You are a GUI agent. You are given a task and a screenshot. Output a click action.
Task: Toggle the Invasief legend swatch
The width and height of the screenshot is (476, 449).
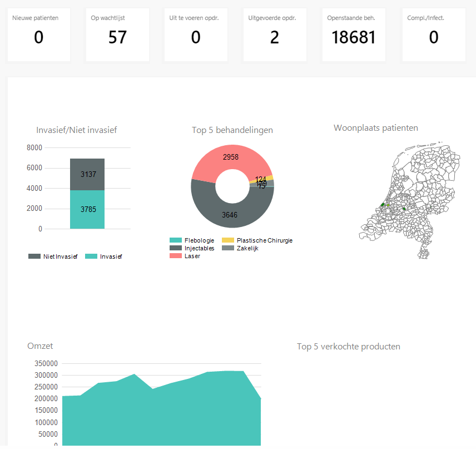click(x=91, y=256)
